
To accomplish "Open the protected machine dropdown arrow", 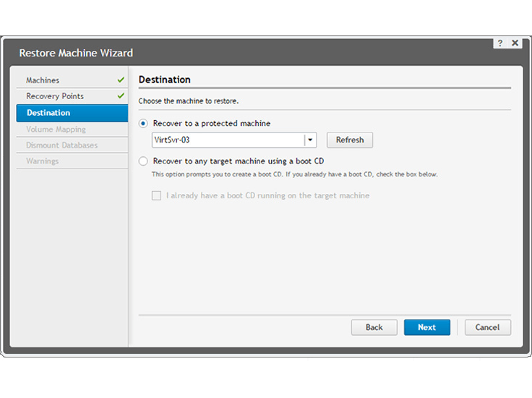I will point(310,140).
